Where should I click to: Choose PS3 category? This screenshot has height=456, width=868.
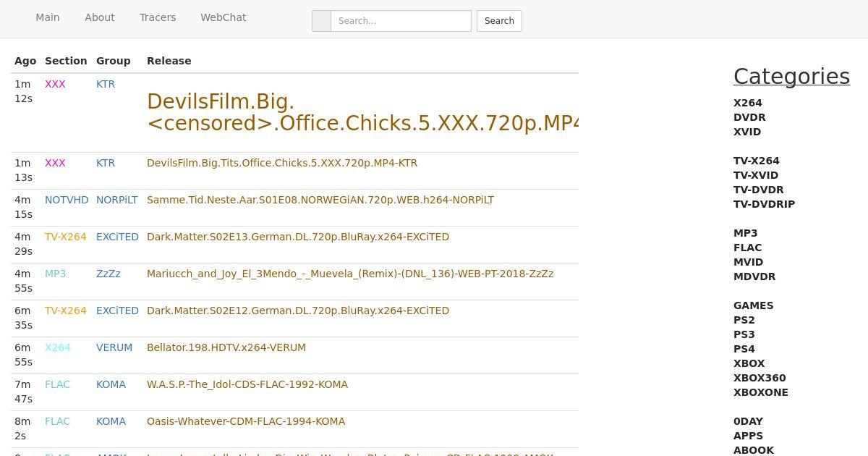tap(744, 334)
